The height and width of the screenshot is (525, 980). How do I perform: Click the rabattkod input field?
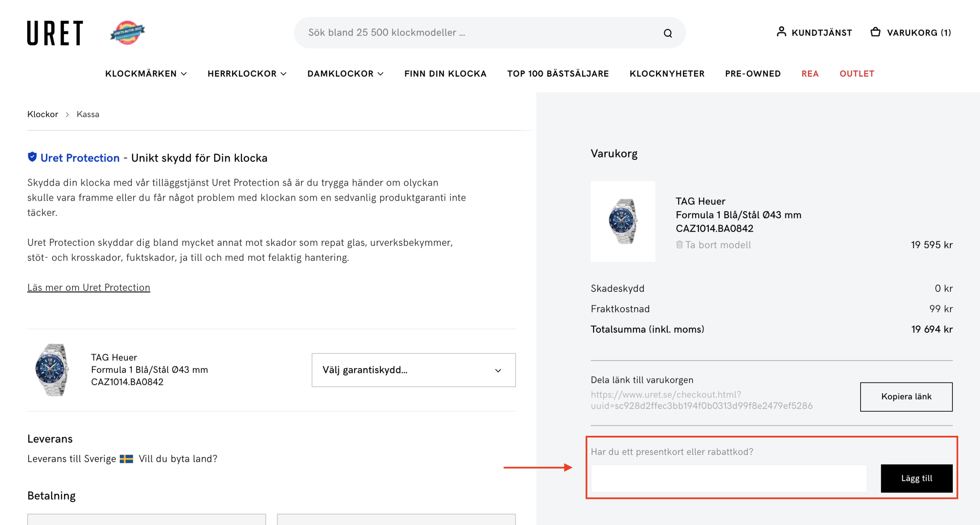point(728,478)
